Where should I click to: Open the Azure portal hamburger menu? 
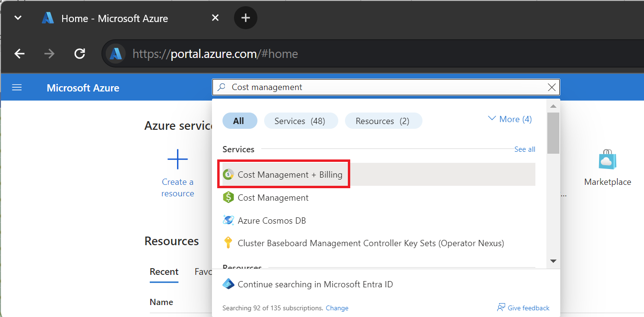coord(17,88)
